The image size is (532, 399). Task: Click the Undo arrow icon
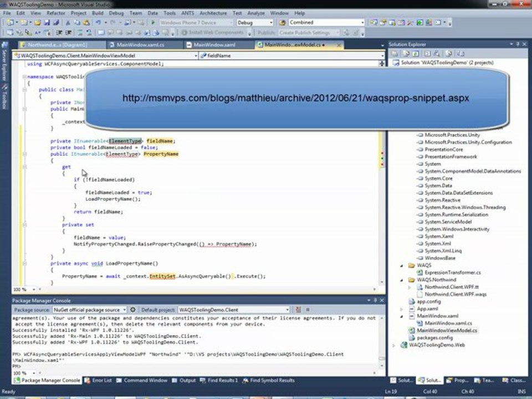click(98, 23)
